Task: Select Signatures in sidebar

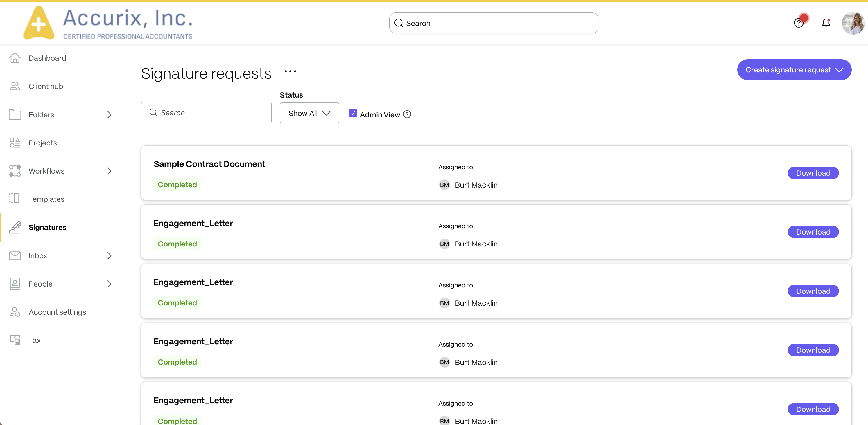Action: (x=47, y=227)
